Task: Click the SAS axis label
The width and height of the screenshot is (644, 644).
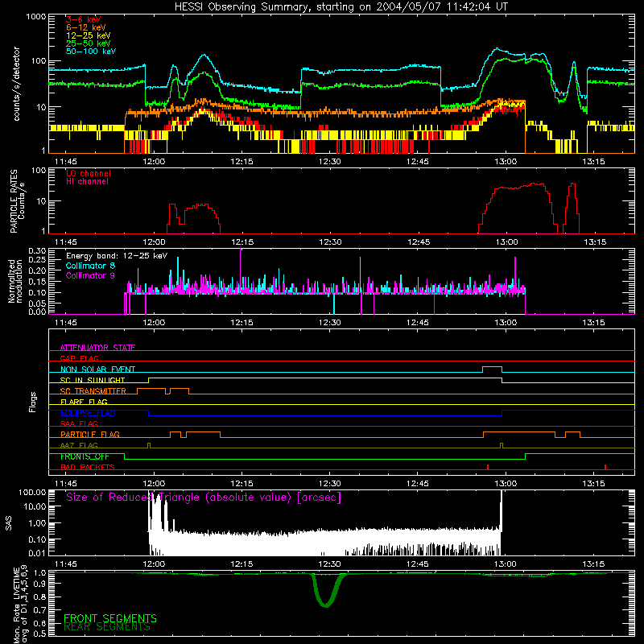Action: coord(9,523)
